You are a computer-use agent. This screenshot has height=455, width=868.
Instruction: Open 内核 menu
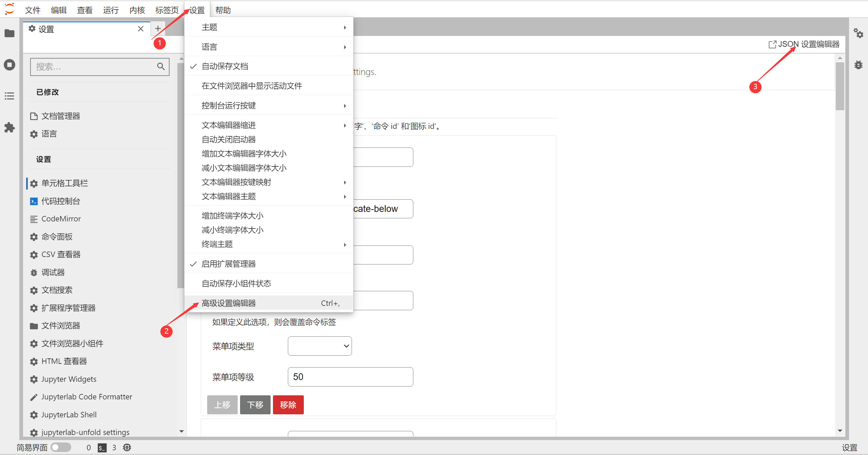137,10
